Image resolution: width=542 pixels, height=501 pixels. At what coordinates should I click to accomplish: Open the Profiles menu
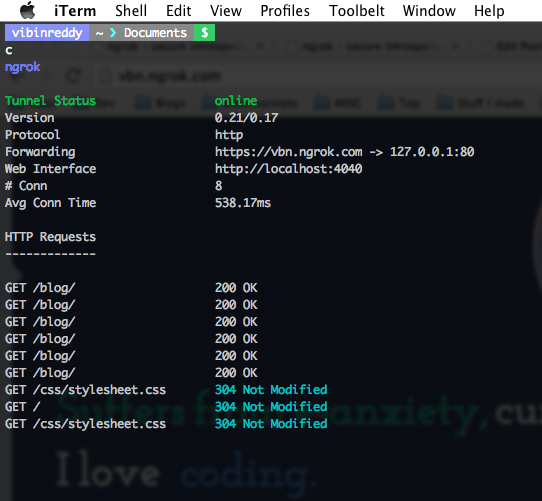point(285,11)
